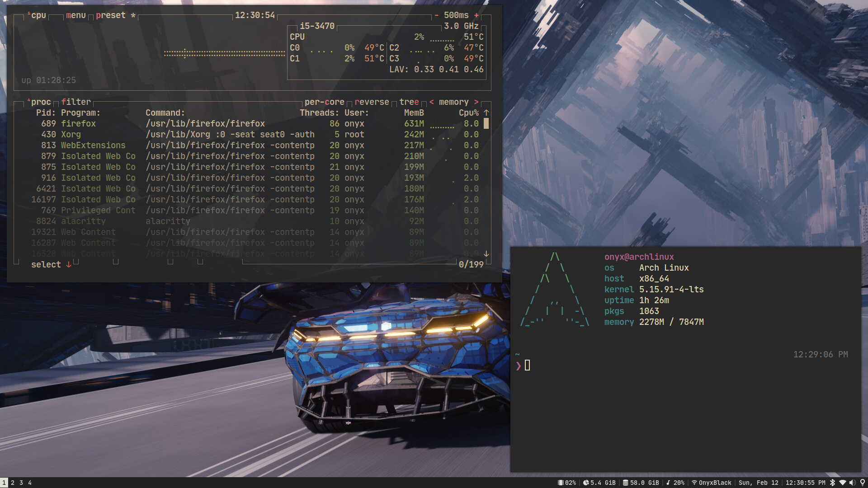Click the process list scroll down arrow
The height and width of the screenshot is (488, 868).
tap(486, 254)
